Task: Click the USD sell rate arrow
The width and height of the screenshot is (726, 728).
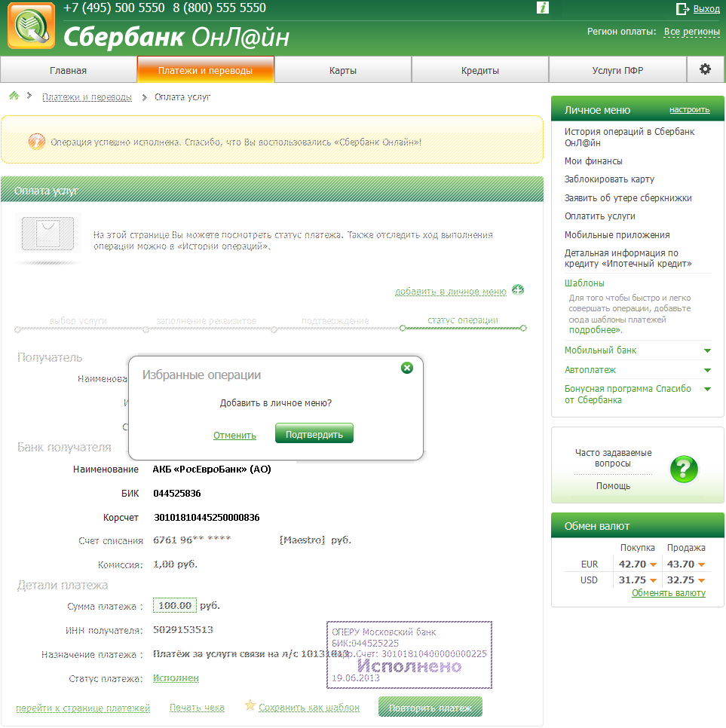Action: [x=701, y=580]
